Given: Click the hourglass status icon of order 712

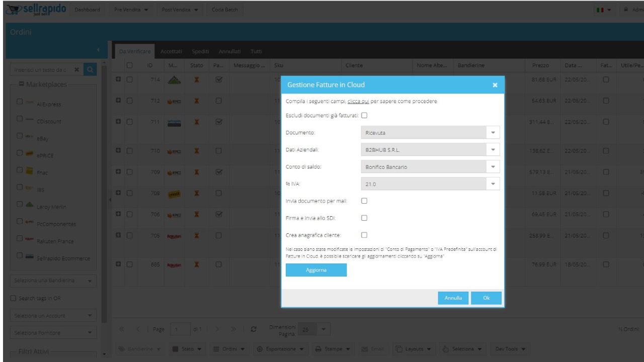Looking at the screenshot, I should coord(195,100).
